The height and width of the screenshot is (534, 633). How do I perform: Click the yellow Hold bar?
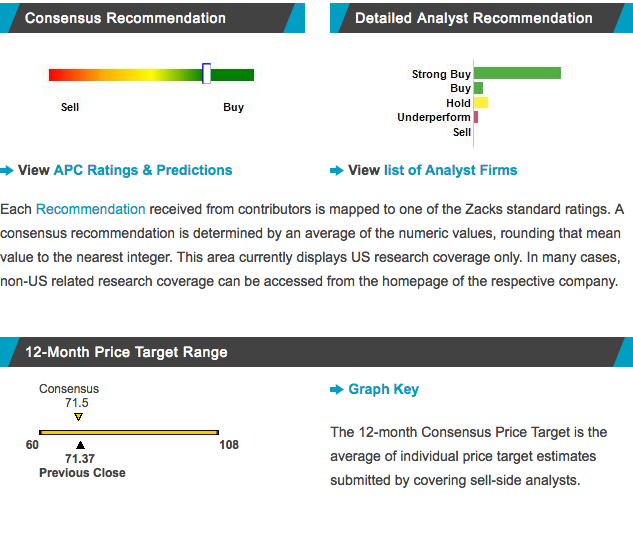pos(481,103)
